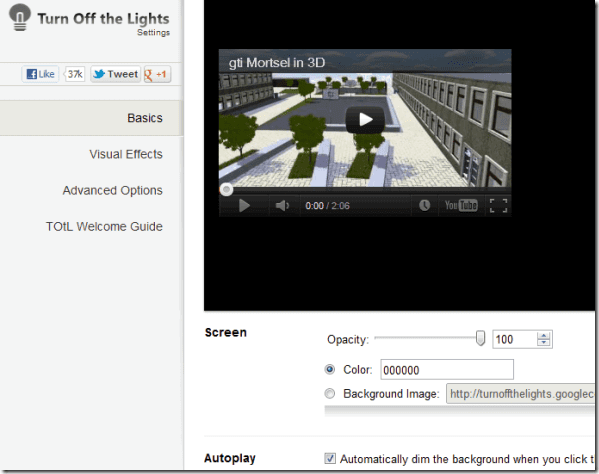Click the small play icon in the player bar

point(244,205)
